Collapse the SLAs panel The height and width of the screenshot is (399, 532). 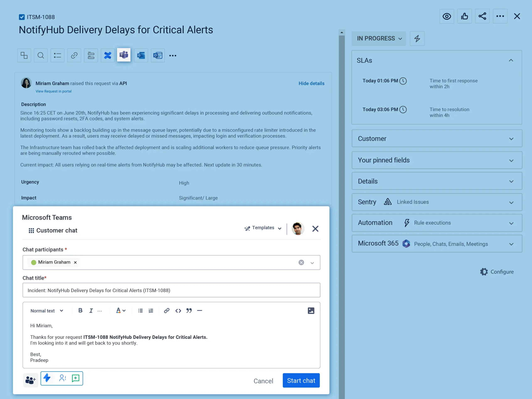(x=511, y=60)
